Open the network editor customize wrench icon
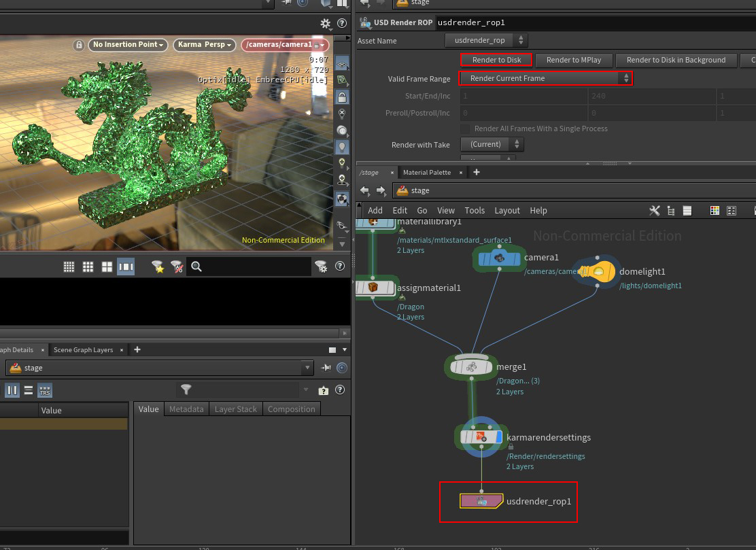Screen dimensions: 756x550 (x=654, y=210)
